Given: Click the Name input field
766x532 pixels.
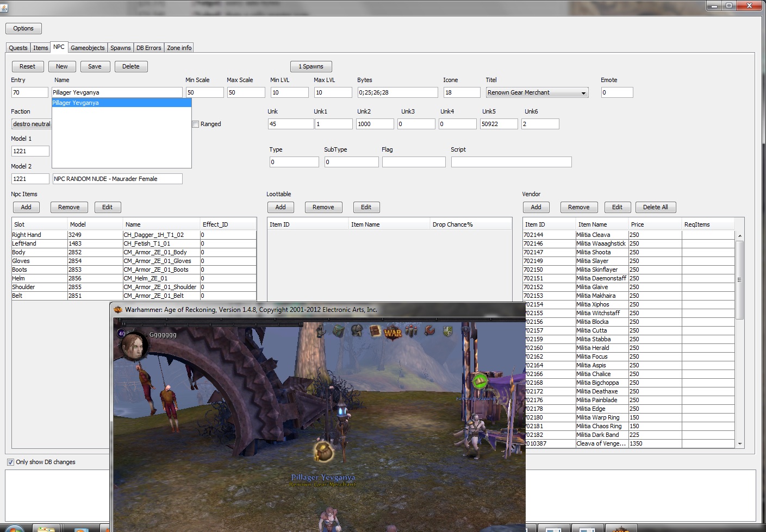Looking at the screenshot, I should click(x=117, y=92).
